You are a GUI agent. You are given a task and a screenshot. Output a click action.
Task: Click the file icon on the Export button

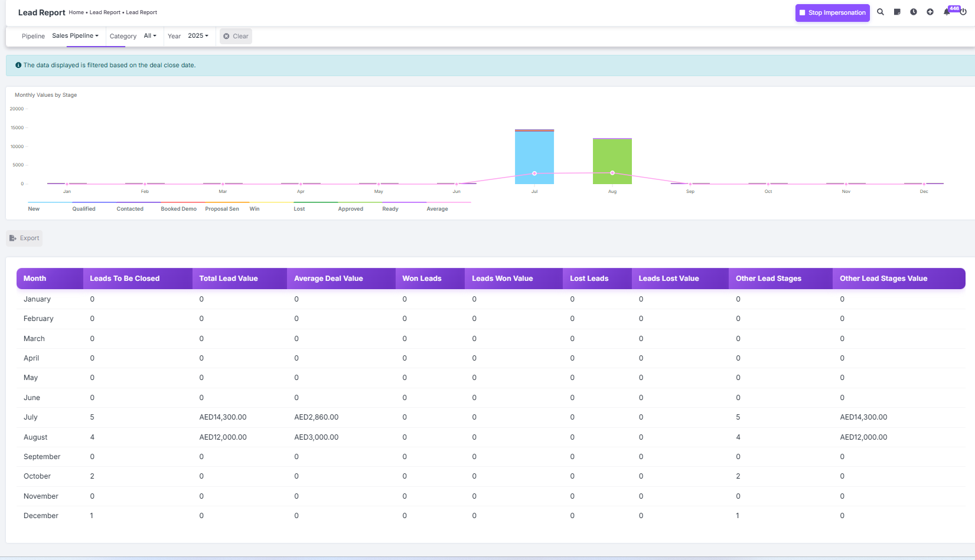click(13, 238)
